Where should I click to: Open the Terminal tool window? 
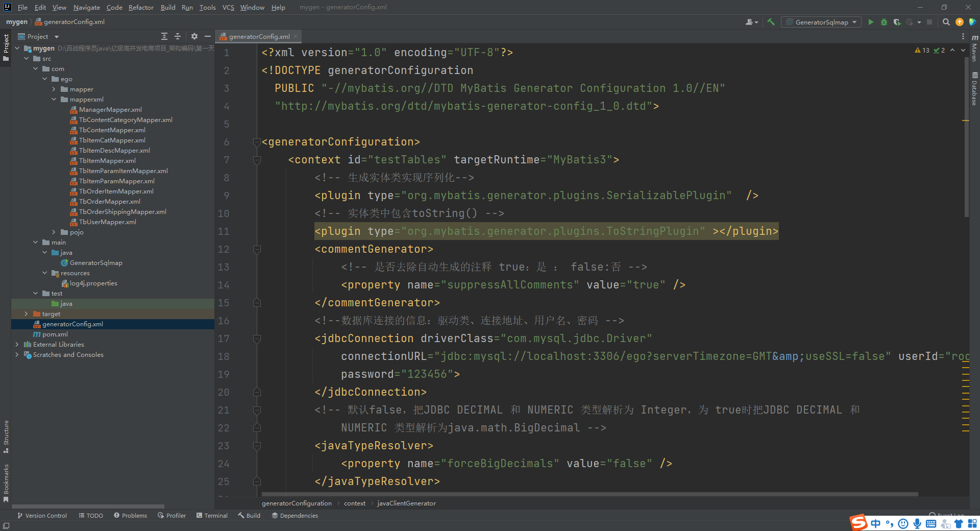tap(212, 516)
